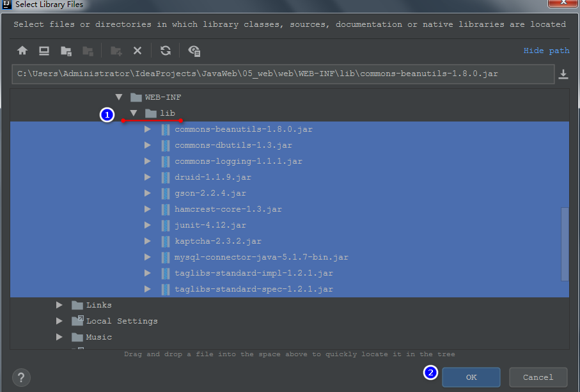The image size is (580, 392).
Task: Dismiss dialog with the Cancel button
Action: click(538, 377)
